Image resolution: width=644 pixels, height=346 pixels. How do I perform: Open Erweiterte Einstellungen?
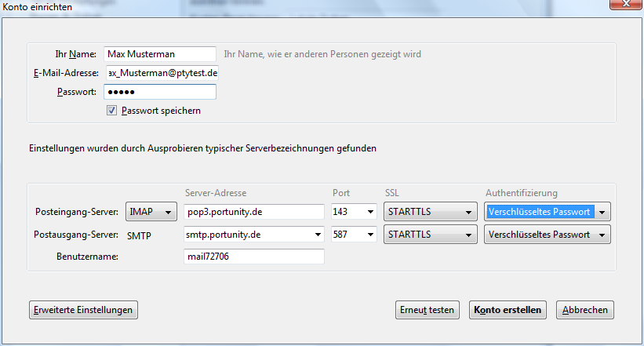coord(83,310)
